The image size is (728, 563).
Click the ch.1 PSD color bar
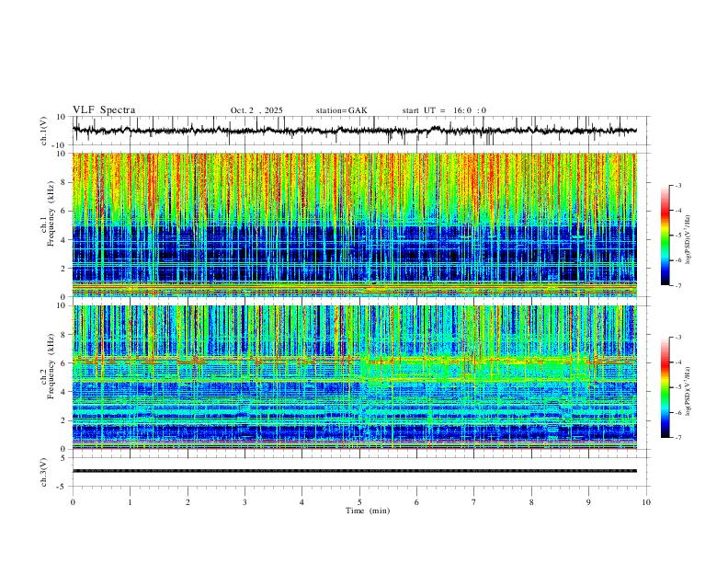click(665, 236)
